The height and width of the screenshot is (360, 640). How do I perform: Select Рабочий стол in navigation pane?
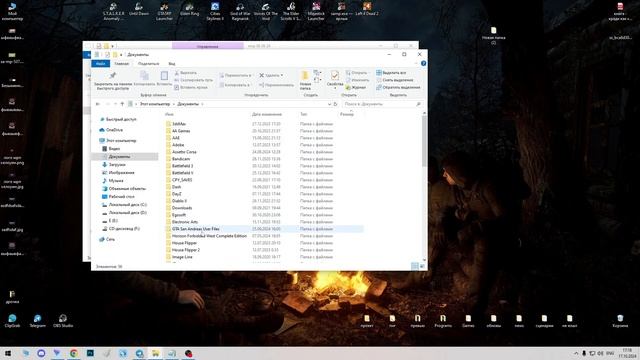point(122,197)
